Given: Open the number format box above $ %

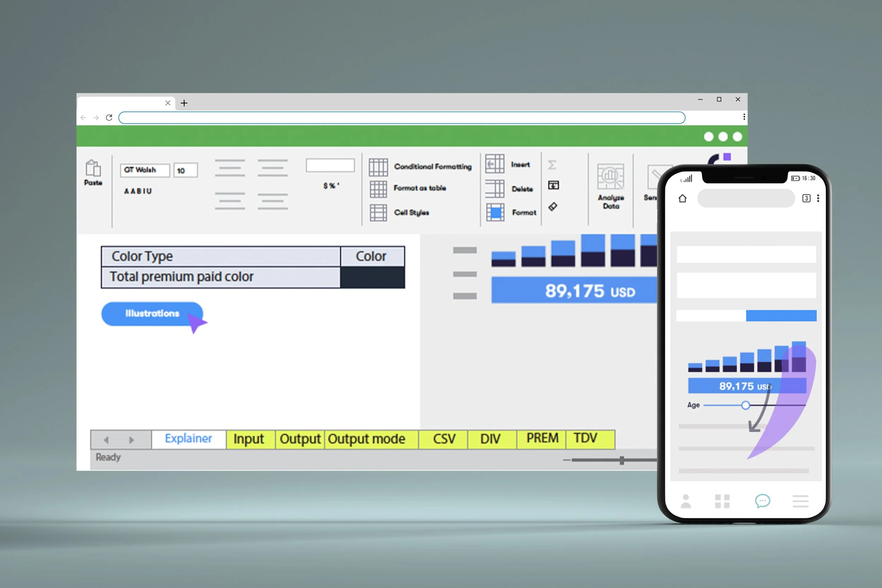Looking at the screenshot, I should click(330, 165).
